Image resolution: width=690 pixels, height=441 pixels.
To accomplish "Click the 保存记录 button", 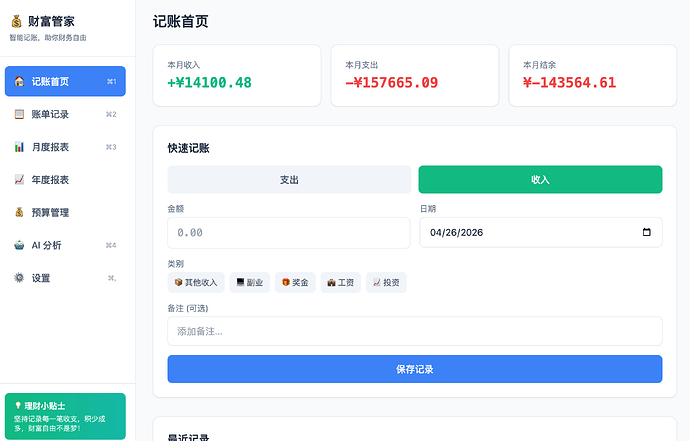I will pyautogui.click(x=415, y=369).
